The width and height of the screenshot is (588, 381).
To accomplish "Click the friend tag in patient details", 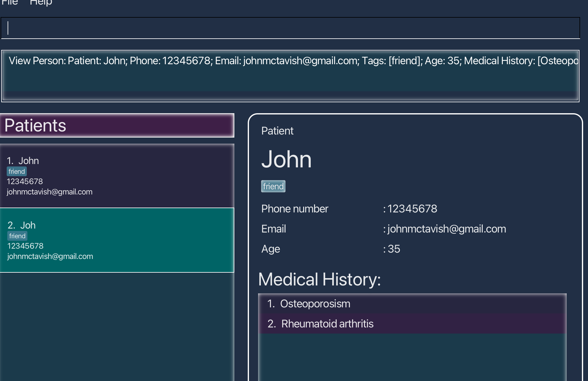I will pos(273,186).
